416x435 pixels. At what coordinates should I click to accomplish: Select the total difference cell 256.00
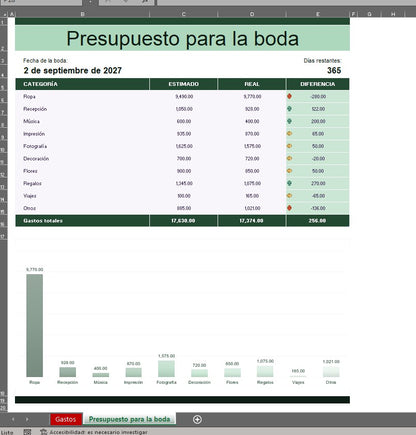click(318, 221)
